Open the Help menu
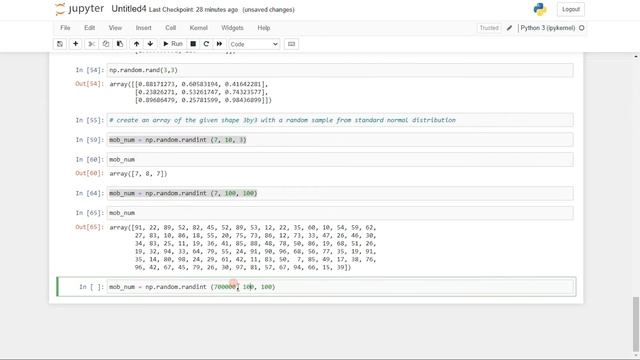Image resolution: width=640 pixels, height=360 pixels. 264,28
